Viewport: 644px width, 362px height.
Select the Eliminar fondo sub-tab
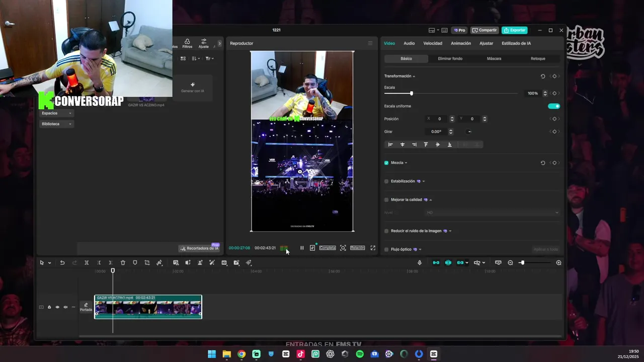click(x=450, y=59)
